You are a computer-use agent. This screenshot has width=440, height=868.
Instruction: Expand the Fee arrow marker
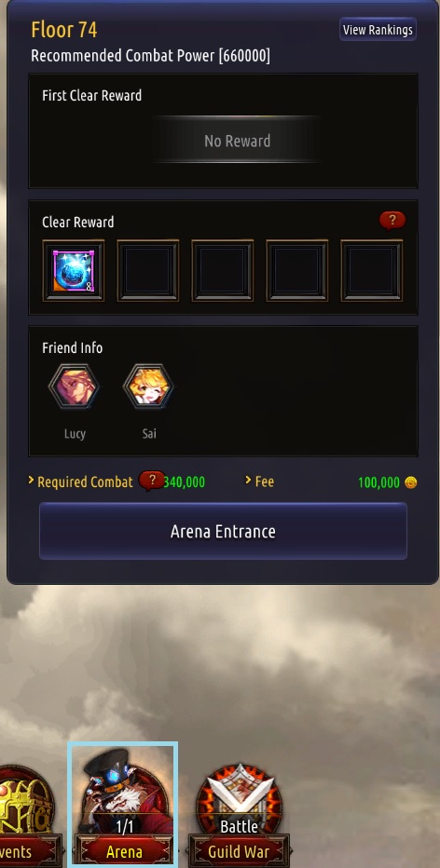(x=249, y=481)
